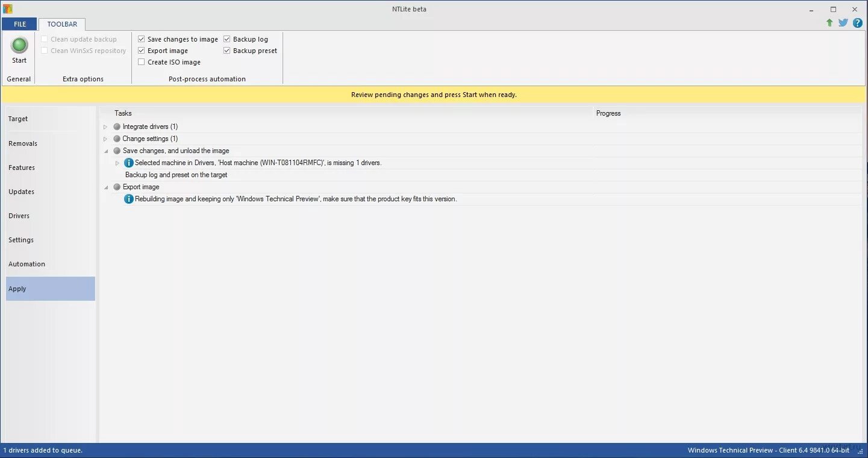Expand the Integrate drivers task
The image size is (868, 458).
105,127
